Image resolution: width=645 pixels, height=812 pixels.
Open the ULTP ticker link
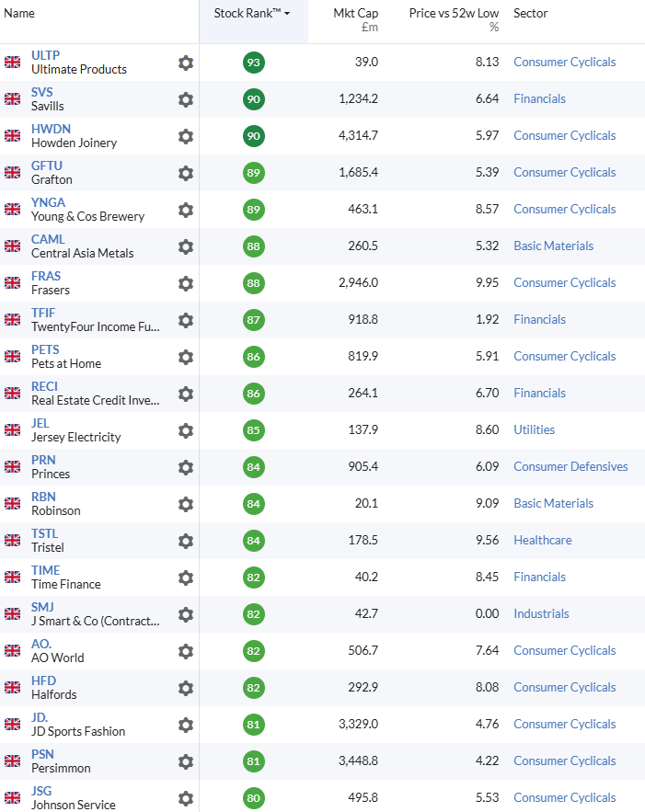pyautogui.click(x=45, y=55)
